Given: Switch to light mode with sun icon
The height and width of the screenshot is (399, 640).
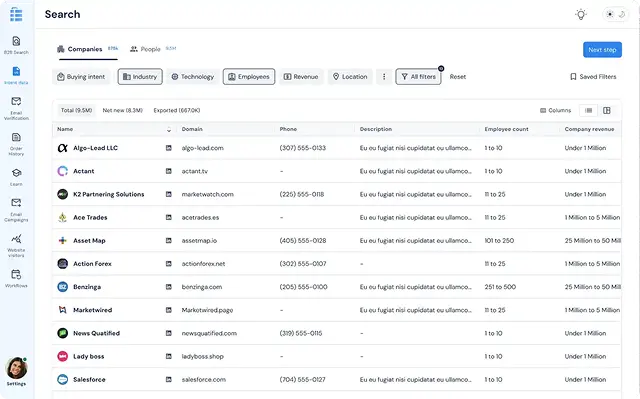Looking at the screenshot, I should pyautogui.click(x=609, y=15).
